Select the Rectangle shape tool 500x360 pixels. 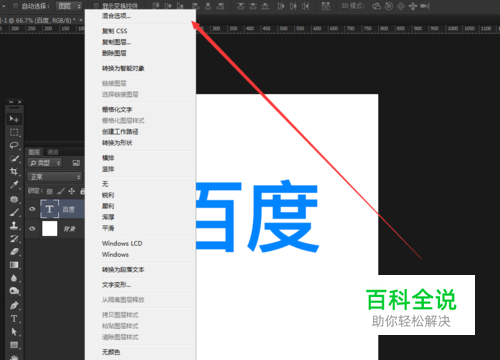tap(14, 345)
